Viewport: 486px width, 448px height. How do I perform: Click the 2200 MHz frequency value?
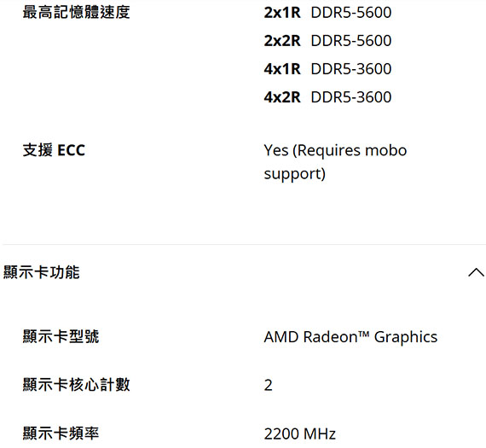300,433
